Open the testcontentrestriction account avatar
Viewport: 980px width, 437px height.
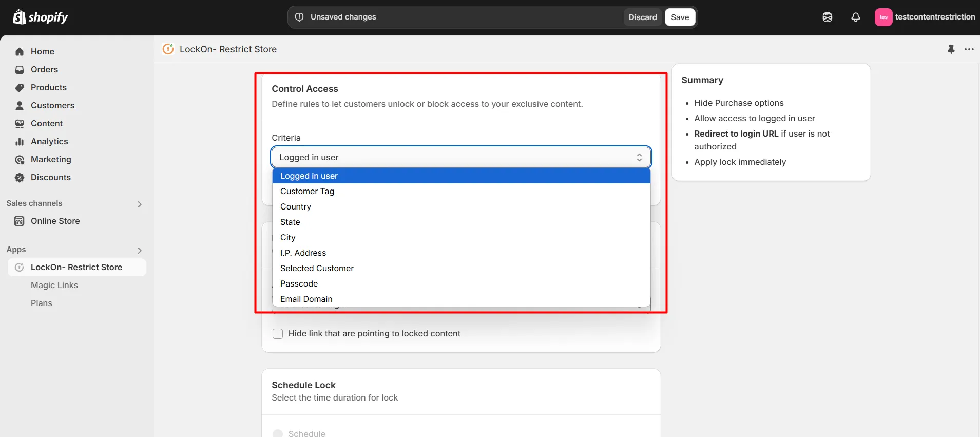(x=883, y=17)
